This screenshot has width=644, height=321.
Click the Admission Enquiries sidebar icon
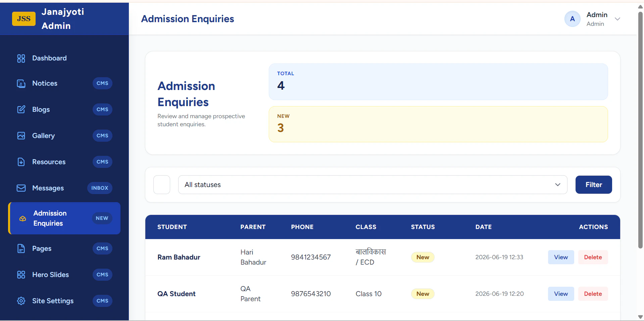(22, 219)
